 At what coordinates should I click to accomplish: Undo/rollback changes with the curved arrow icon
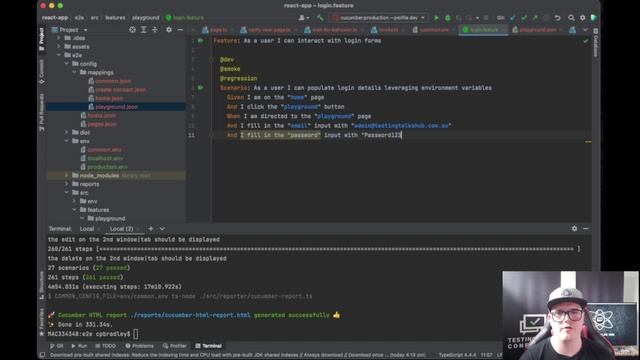558,18
